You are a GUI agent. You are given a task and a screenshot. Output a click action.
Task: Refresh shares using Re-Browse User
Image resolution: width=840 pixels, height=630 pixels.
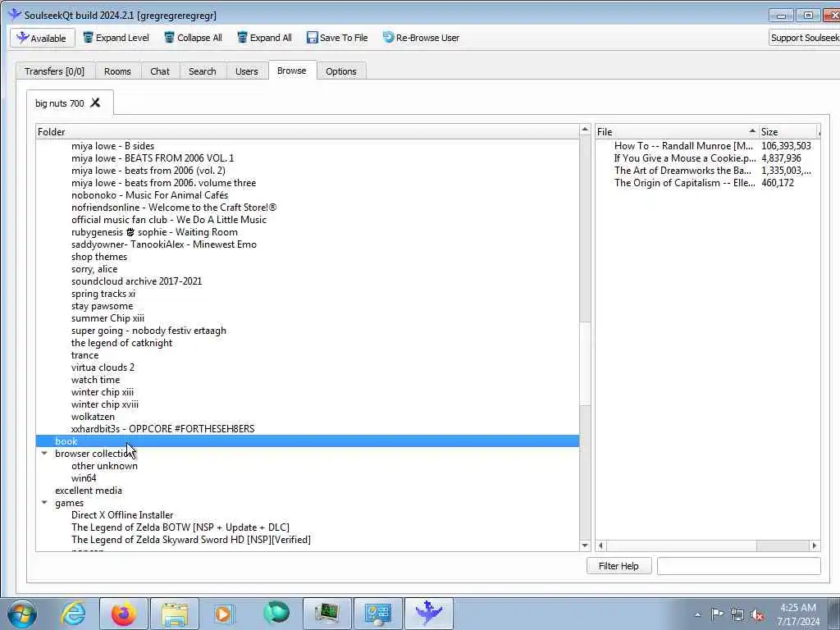click(421, 38)
